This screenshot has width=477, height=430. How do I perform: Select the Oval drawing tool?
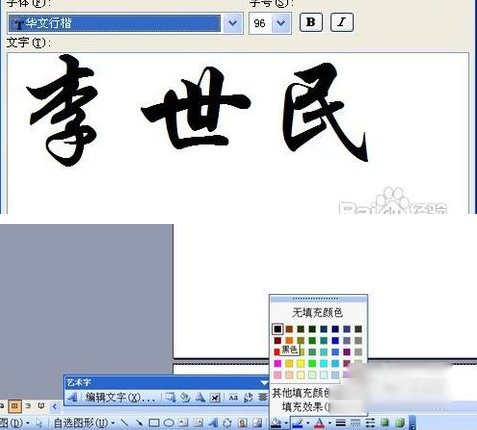[x=169, y=423]
